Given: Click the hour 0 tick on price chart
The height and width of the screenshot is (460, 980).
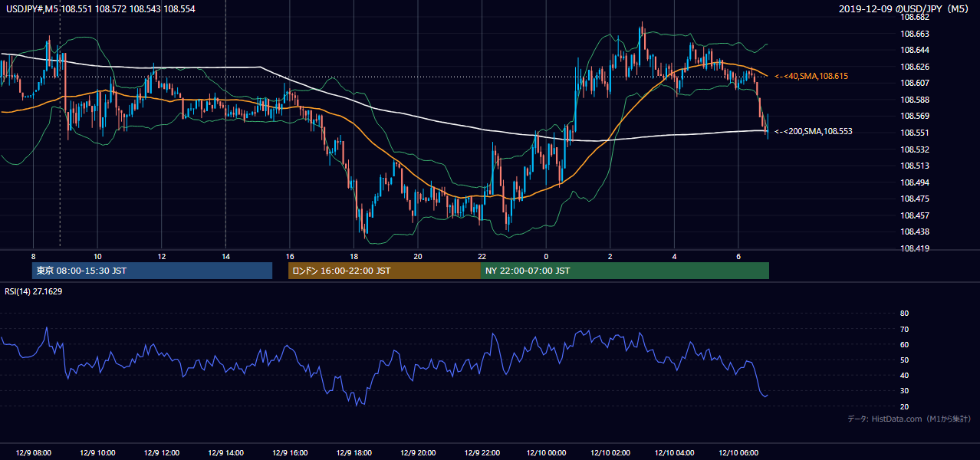Looking at the screenshot, I should click(x=546, y=256).
